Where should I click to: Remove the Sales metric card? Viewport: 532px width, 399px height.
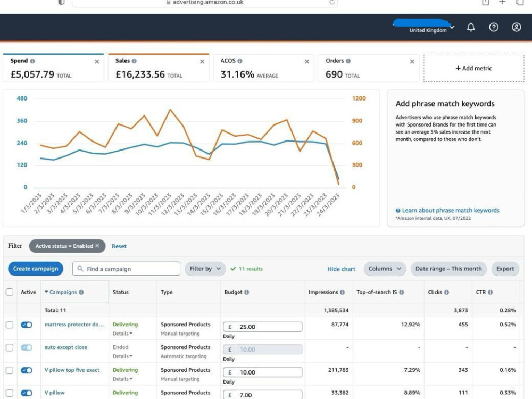pyautogui.click(x=202, y=61)
